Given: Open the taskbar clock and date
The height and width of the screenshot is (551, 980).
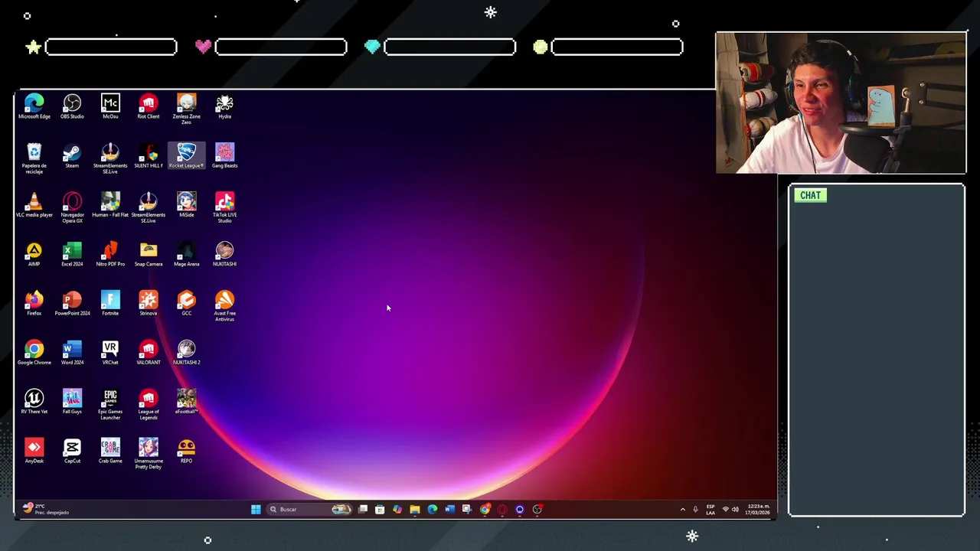Looking at the screenshot, I should tap(758, 510).
